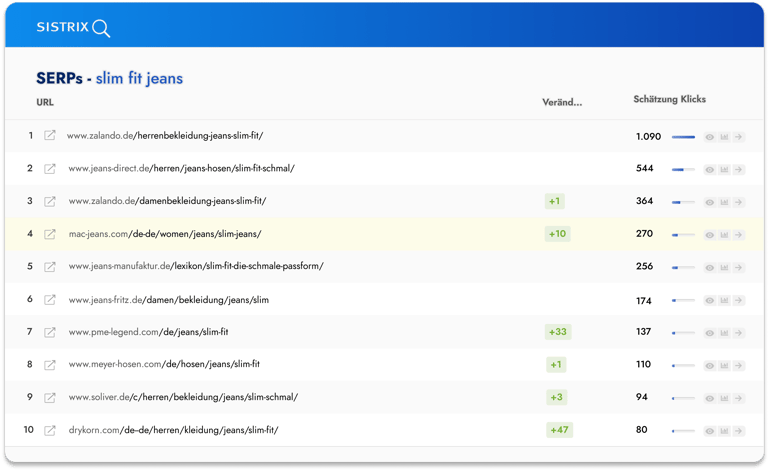
Task: Open mac-jeans.com slim-jeans URL
Action: pyautogui.click(x=165, y=234)
